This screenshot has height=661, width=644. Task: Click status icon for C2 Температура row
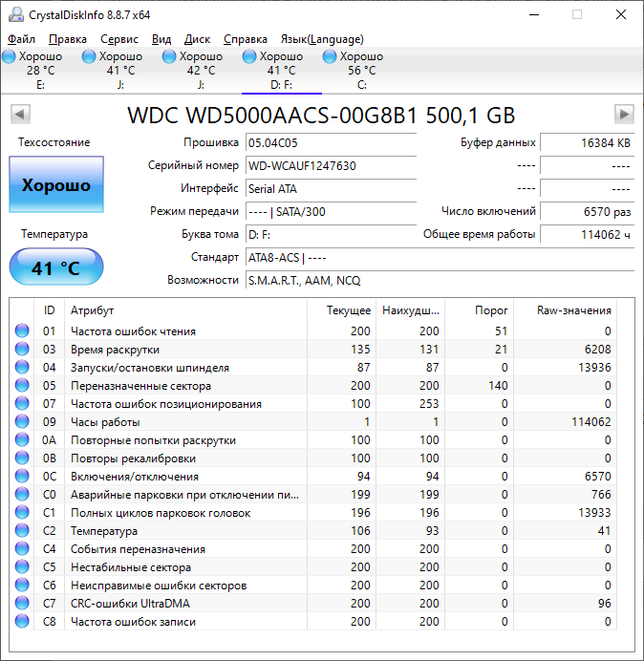(22, 530)
